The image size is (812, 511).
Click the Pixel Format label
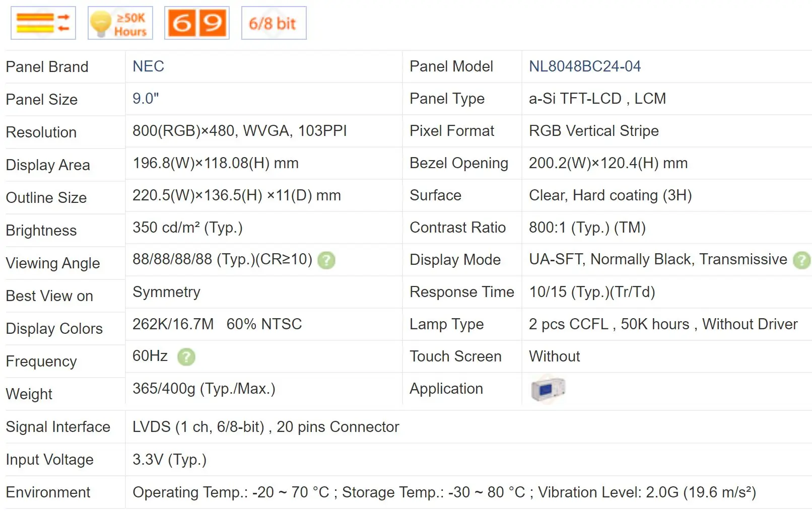coord(452,131)
